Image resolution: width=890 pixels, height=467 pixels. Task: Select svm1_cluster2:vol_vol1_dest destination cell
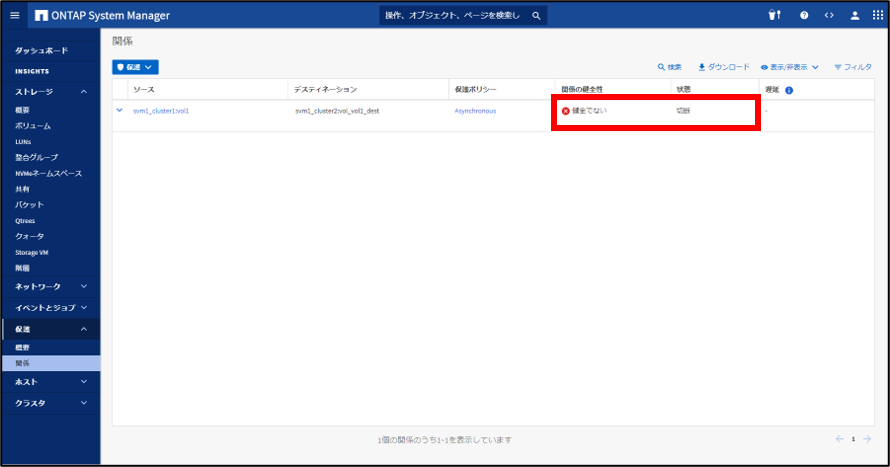click(x=337, y=111)
